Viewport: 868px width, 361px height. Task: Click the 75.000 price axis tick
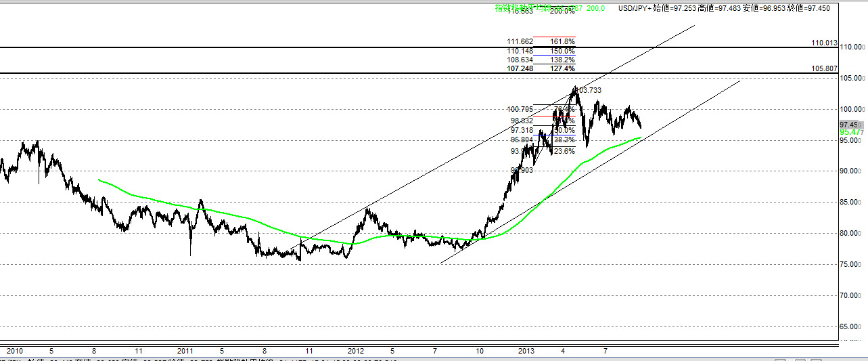tap(852, 264)
